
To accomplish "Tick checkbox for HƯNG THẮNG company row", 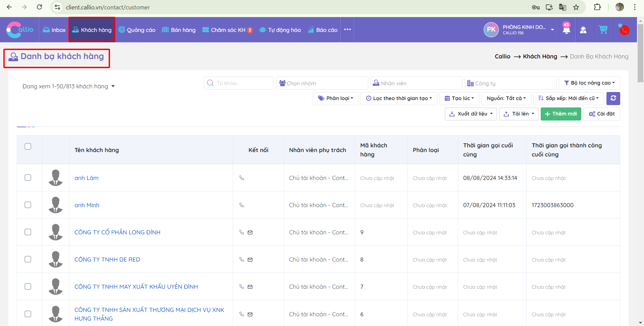I will [28, 314].
